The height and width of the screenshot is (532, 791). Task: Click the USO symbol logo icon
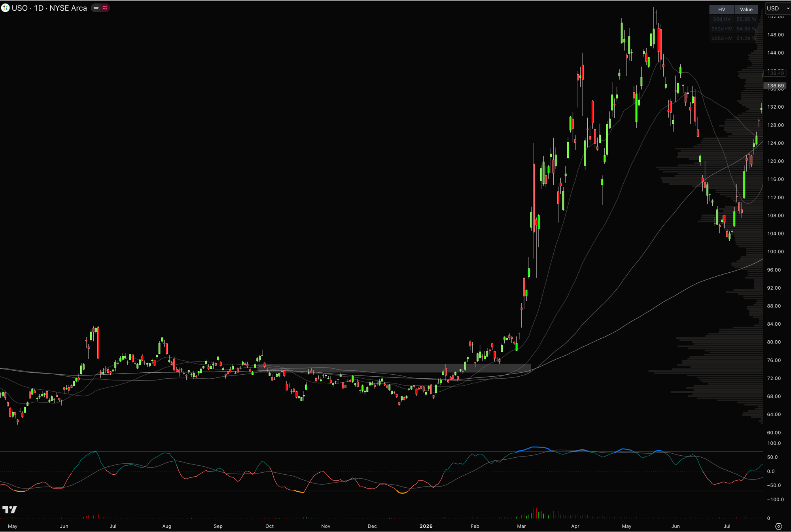[x=5, y=8]
